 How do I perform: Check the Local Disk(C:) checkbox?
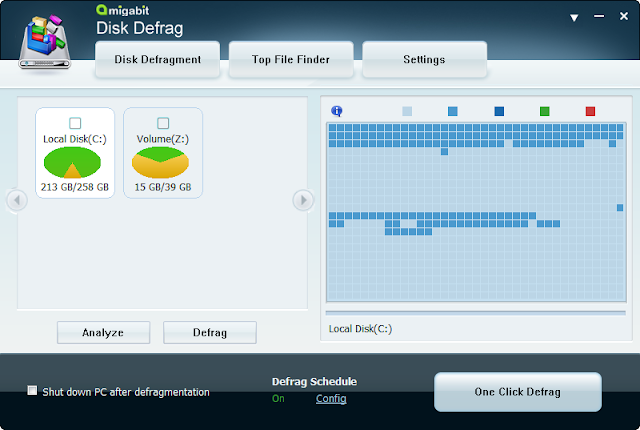pos(76,123)
